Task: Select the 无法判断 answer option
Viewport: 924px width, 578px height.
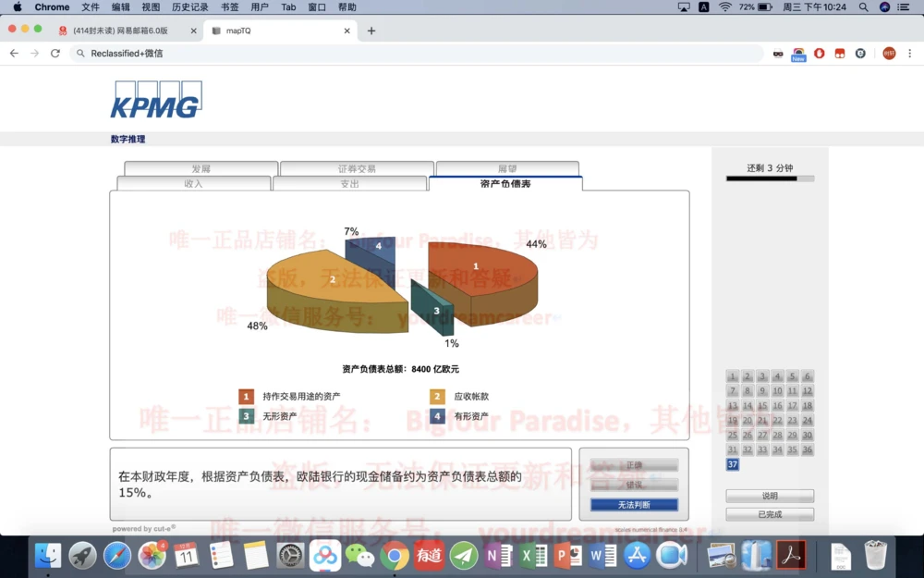Action: (634, 505)
